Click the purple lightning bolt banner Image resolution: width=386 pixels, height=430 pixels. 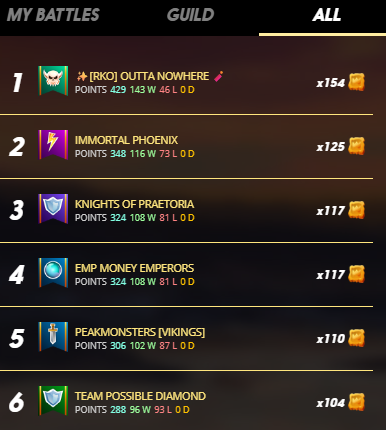[53, 144]
